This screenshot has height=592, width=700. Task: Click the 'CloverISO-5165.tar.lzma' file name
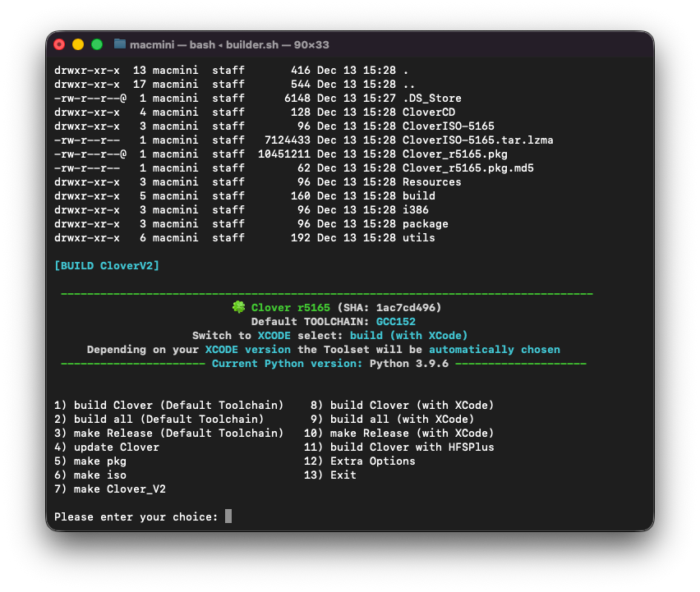[x=477, y=140]
